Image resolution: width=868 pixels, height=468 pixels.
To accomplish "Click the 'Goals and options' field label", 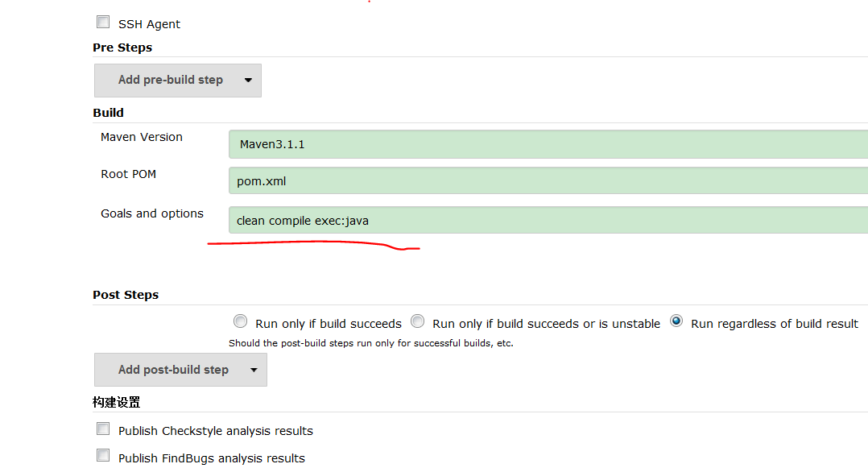I will [152, 213].
